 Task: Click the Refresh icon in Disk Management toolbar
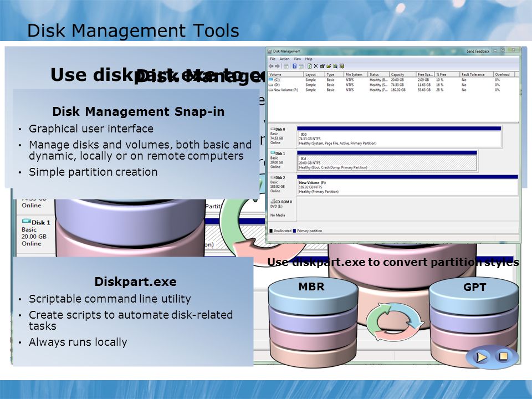pyautogui.click(x=309, y=66)
